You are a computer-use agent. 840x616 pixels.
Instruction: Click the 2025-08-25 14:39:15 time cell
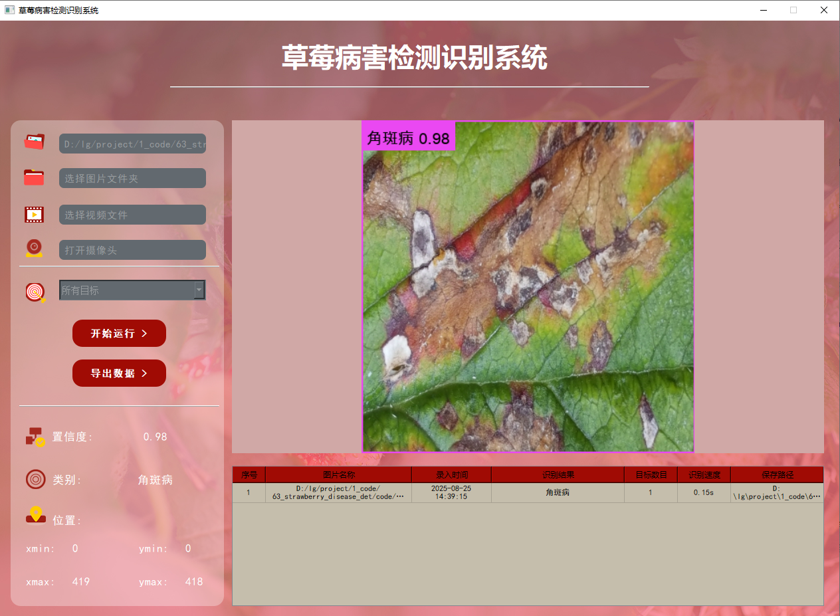[452, 492]
